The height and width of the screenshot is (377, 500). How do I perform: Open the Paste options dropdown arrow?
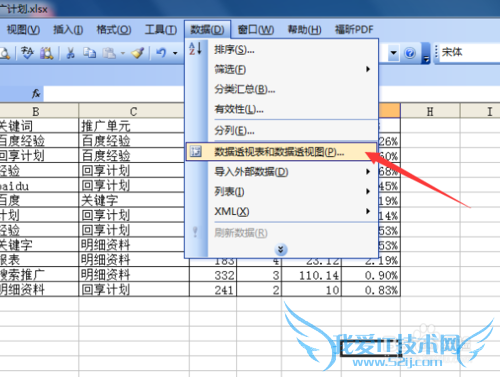click(x=122, y=53)
